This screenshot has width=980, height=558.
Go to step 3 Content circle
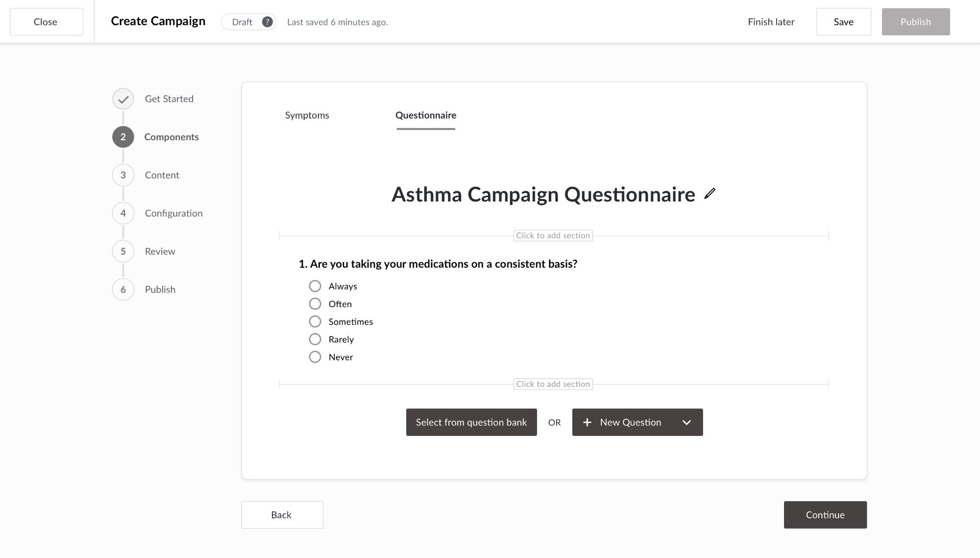[123, 175]
